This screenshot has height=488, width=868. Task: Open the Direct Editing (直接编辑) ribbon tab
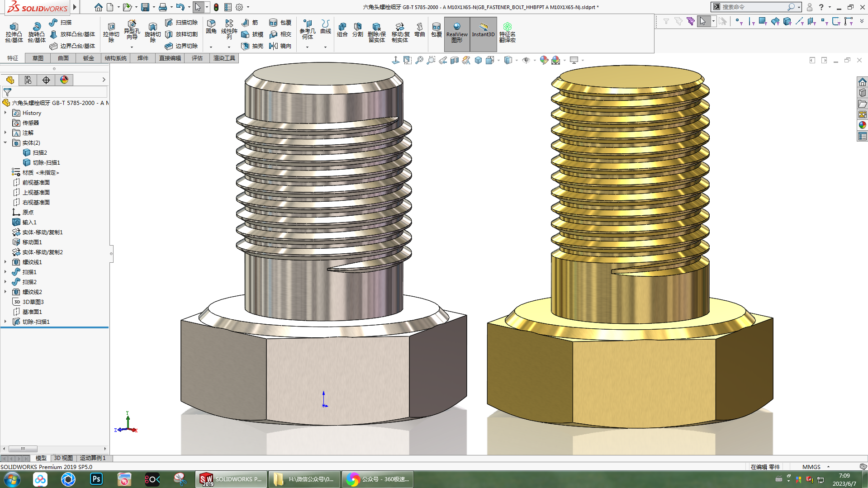click(170, 58)
